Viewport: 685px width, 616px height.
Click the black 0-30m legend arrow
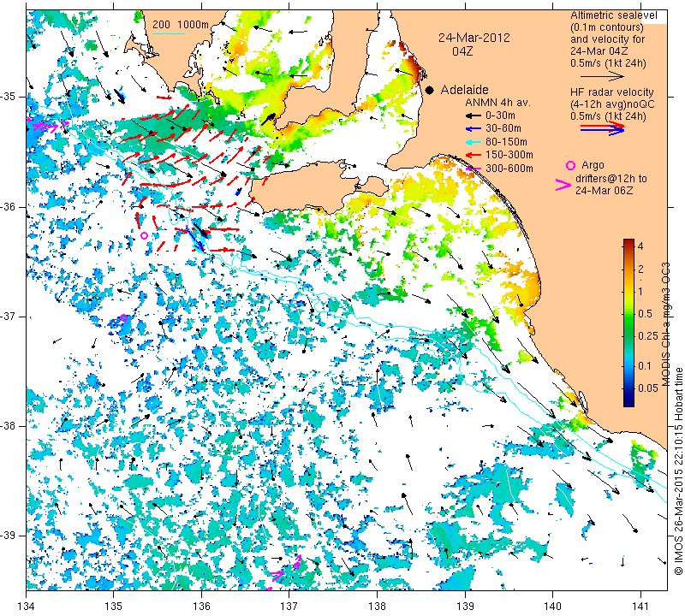pyautogui.click(x=474, y=115)
